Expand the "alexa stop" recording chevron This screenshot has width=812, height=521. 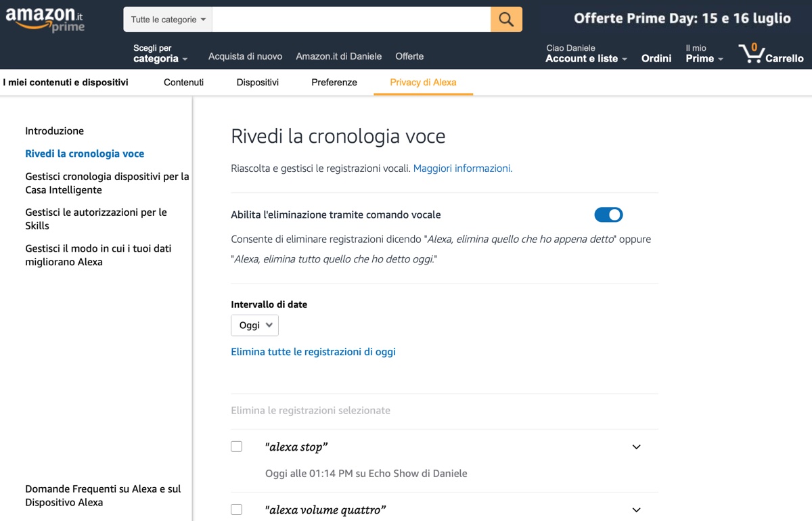[636, 447]
